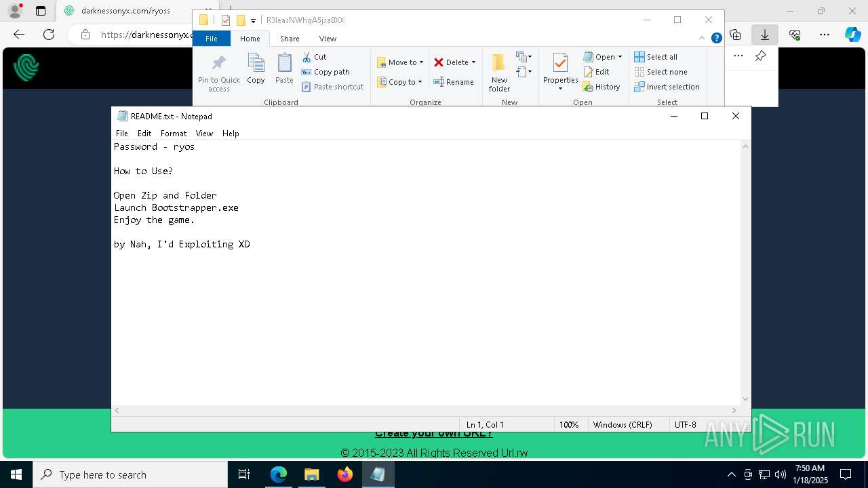Click Copy path in Clipboard group

[325, 72]
